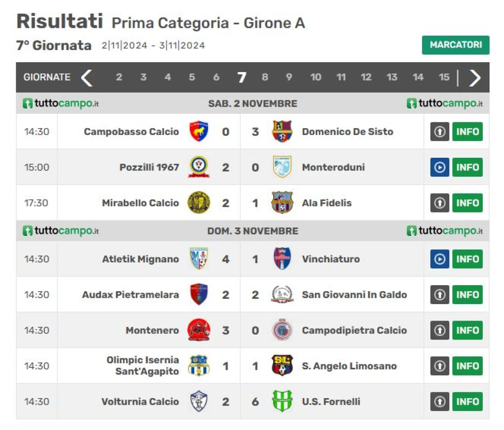Click the blue play icon for Atletik Mignano match

[x=439, y=259]
